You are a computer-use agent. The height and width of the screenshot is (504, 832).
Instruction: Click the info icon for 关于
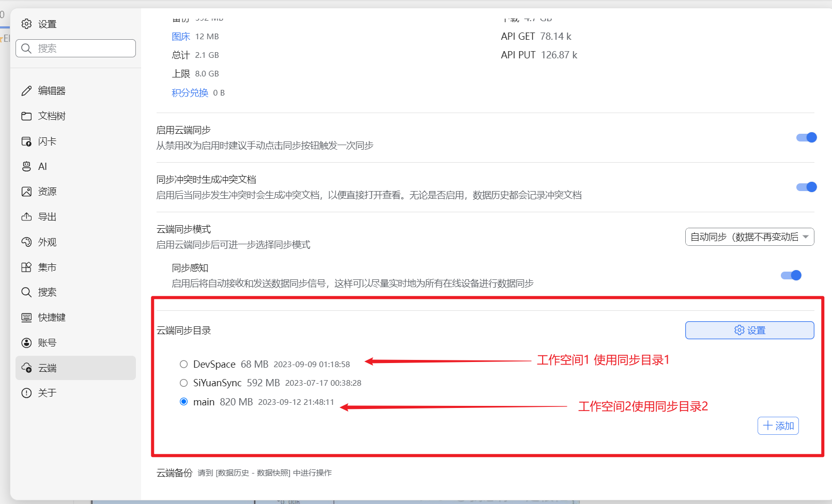point(26,393)
